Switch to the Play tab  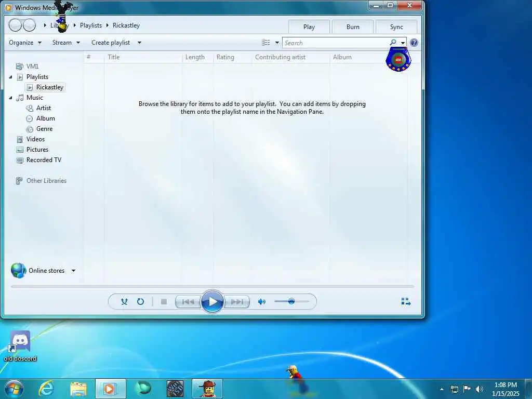coord(309,27)
